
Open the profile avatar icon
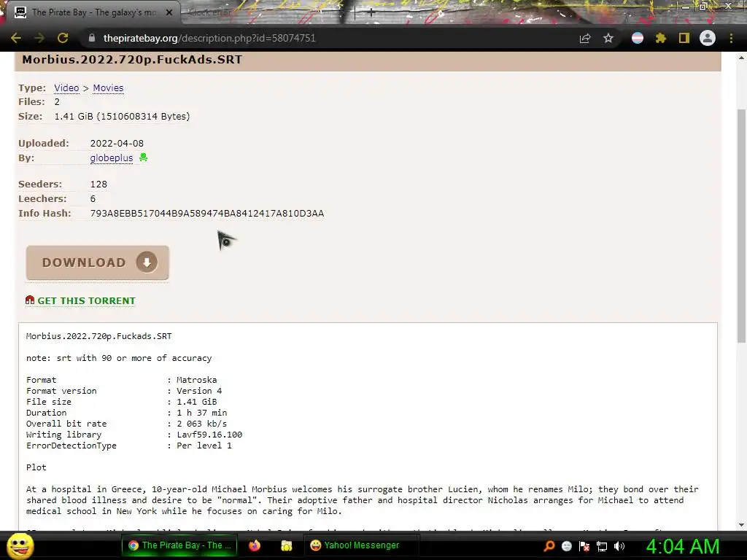click(x=708, y=38)
